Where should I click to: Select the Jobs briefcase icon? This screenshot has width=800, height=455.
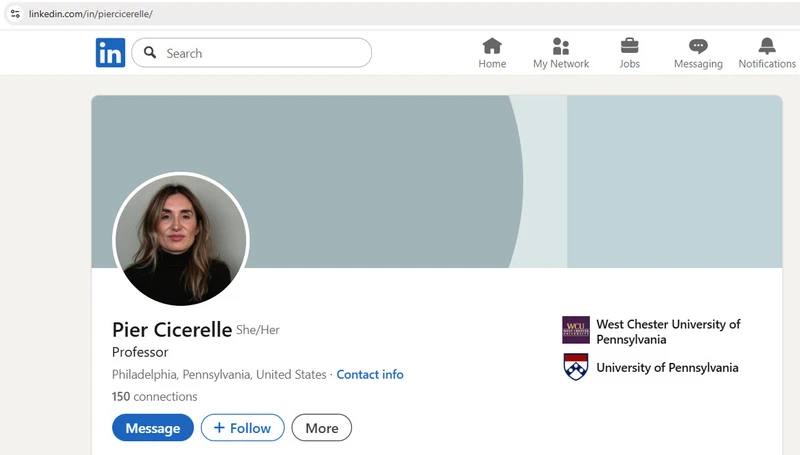coord(629,46)
